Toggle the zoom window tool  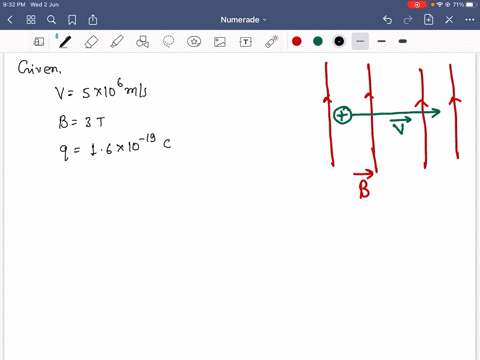[39, 42]
